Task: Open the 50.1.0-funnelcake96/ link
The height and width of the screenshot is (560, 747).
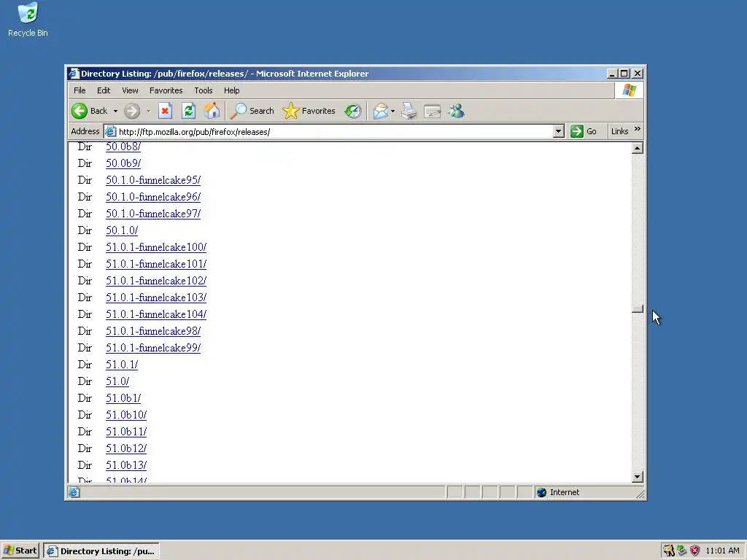Action: point(153,197)
